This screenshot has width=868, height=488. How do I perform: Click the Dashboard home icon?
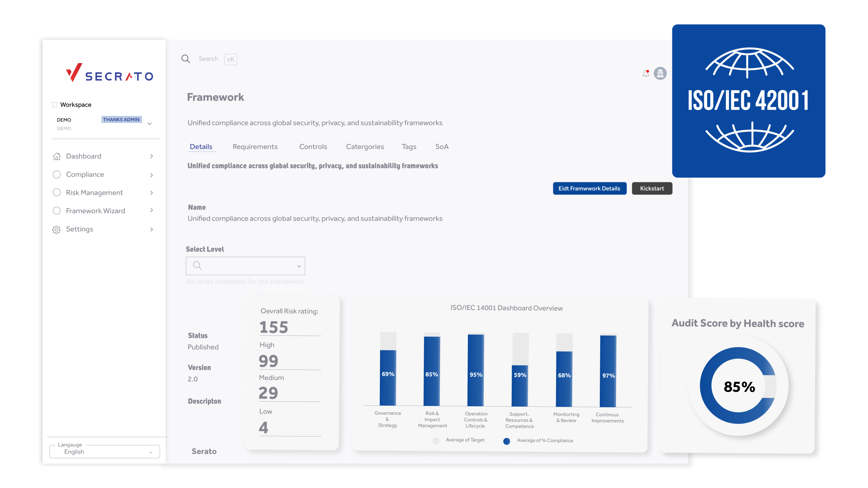coord(57,156)
